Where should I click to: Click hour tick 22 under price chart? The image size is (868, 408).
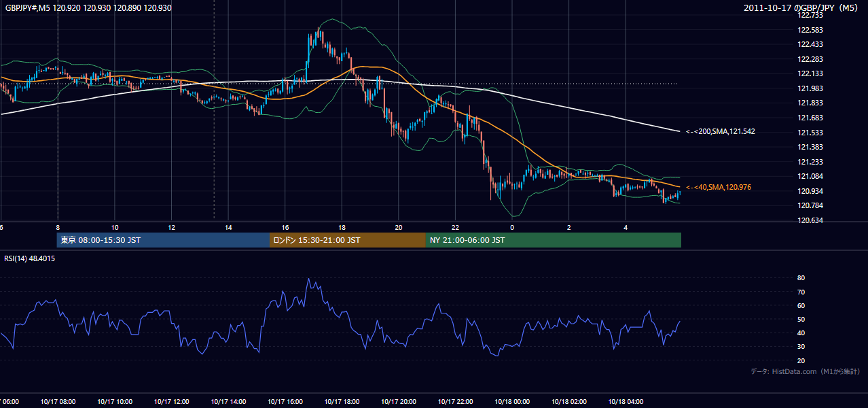[x=455, y=227]
